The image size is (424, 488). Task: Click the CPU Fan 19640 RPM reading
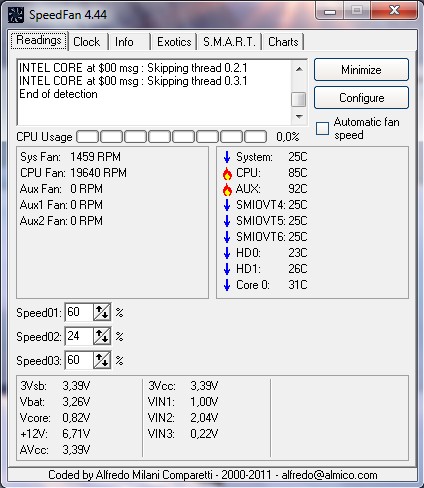click(73, 173)
